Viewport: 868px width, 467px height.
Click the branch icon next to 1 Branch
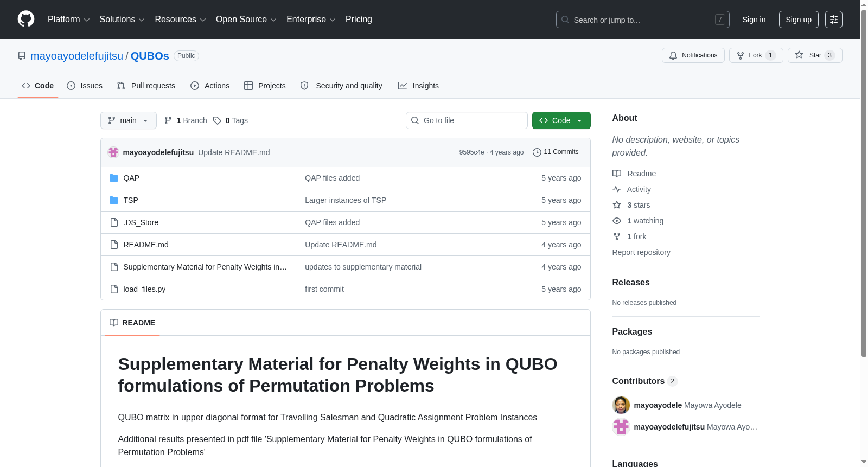coord(168,120)
